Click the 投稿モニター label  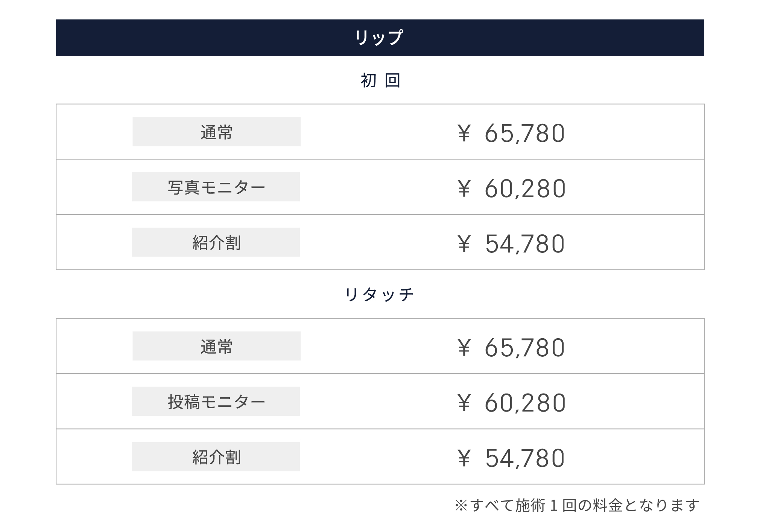tap(216, 402)
